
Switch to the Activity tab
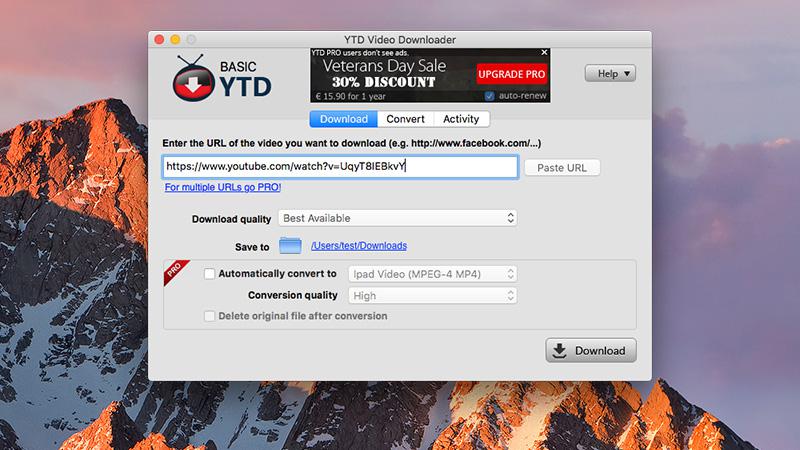pyautogui.click(x=461, y=119)
